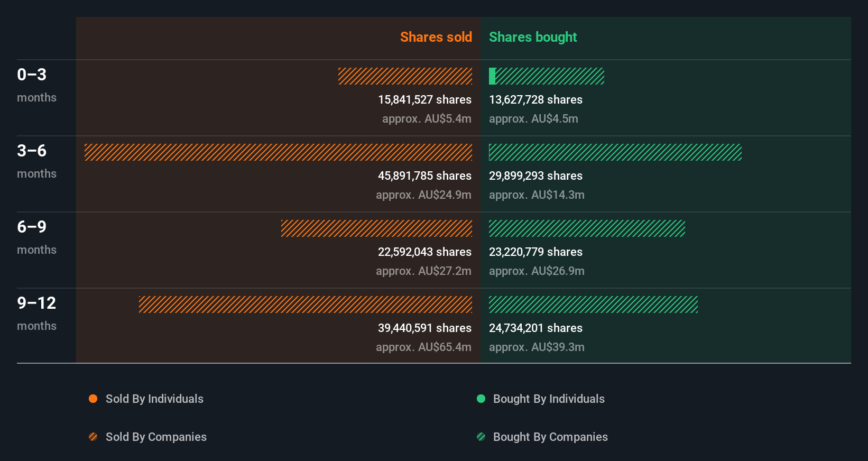Click the approx. AU$14.3m text
The height and width of the screenshot is (461, 868).
(537, 195)
